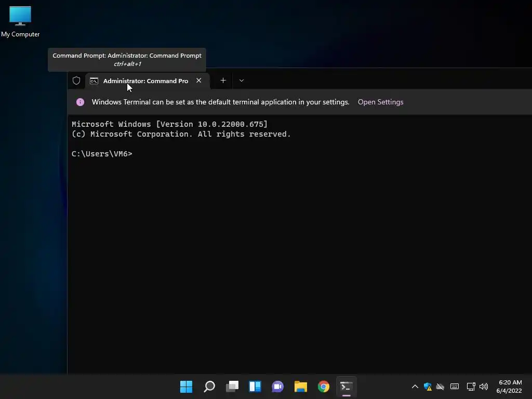
Task: Click the OneDrive tray icon
Action: (440, 387)
